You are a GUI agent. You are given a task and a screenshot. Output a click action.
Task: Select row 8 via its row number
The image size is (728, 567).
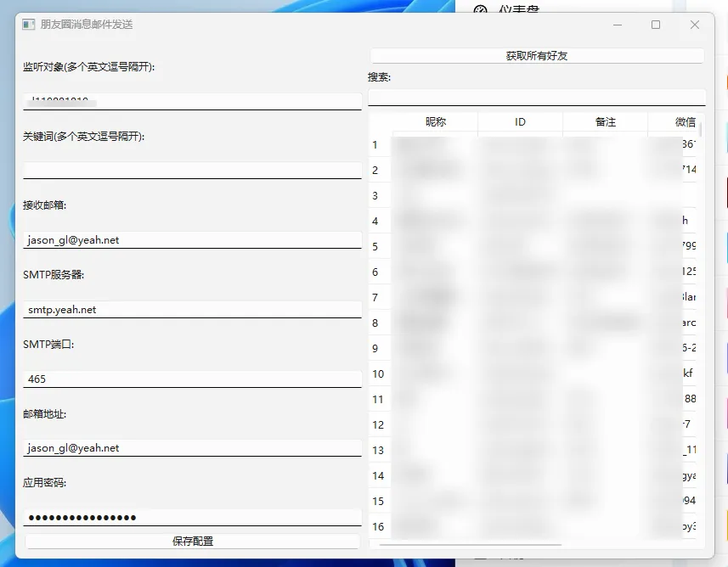point(375,323)
